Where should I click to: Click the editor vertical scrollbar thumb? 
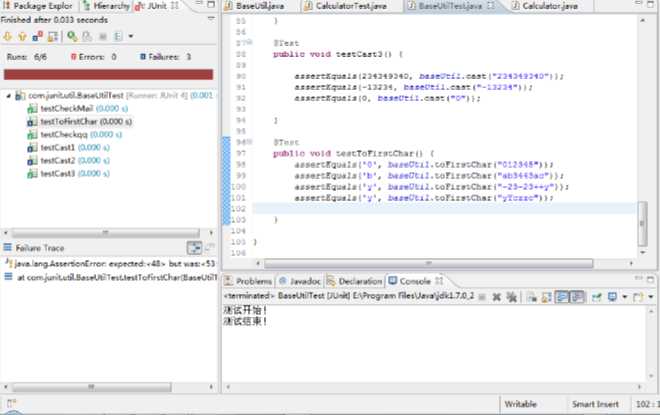pos(642,223)
